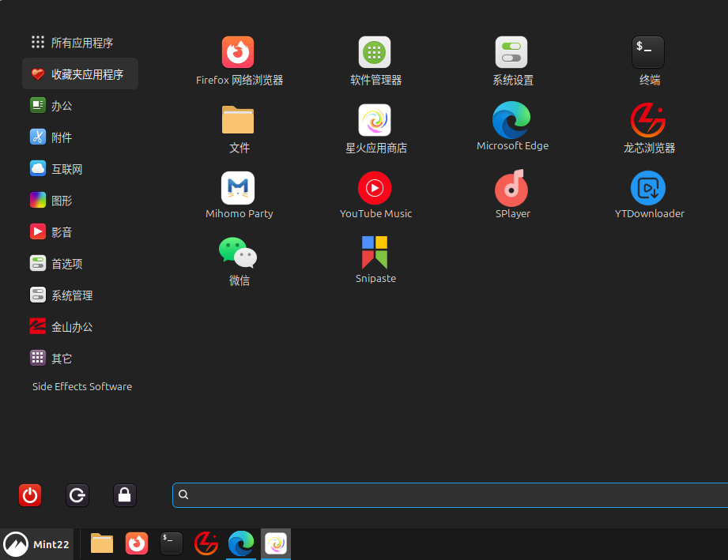Open terminal from the taskbar

coord(172,543)
